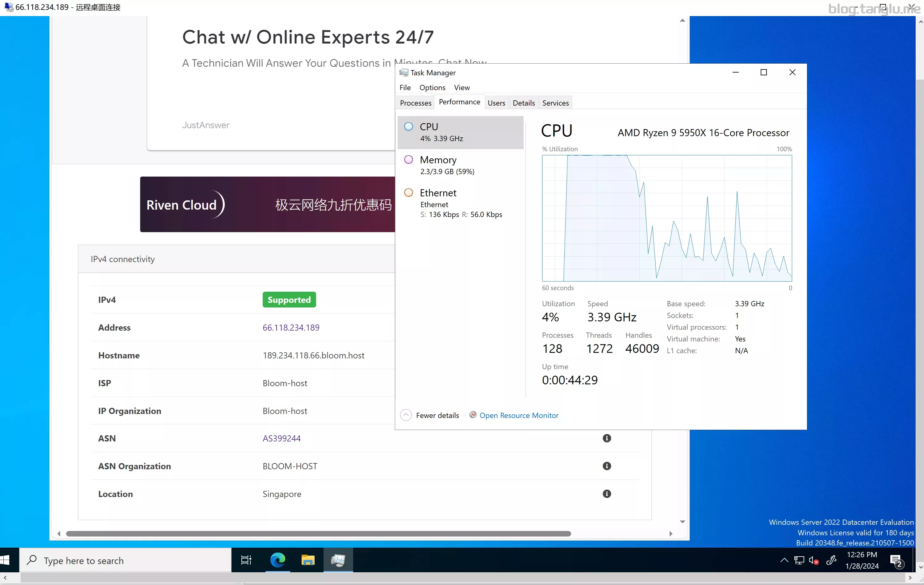Image resolution: width=924 pixels, height=585 pixels.
Task: Close the Task Manager window
Action: click(x=792, y=72)
